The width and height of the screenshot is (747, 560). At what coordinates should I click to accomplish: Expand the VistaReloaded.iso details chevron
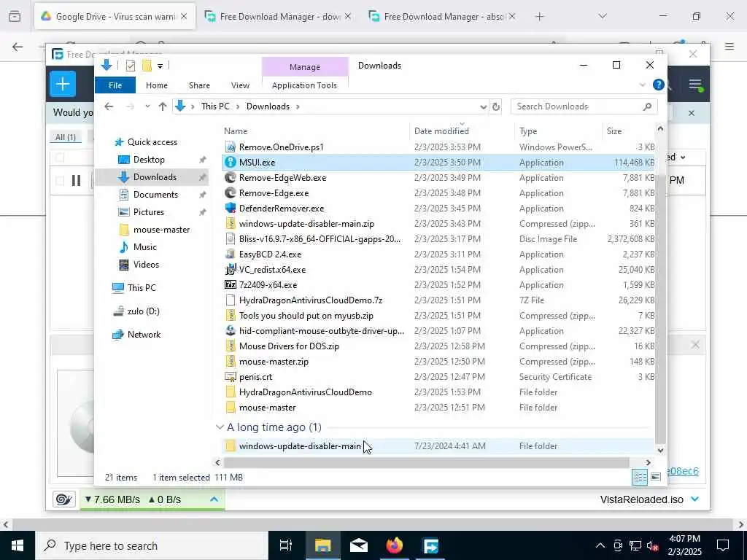pos(694,499)
